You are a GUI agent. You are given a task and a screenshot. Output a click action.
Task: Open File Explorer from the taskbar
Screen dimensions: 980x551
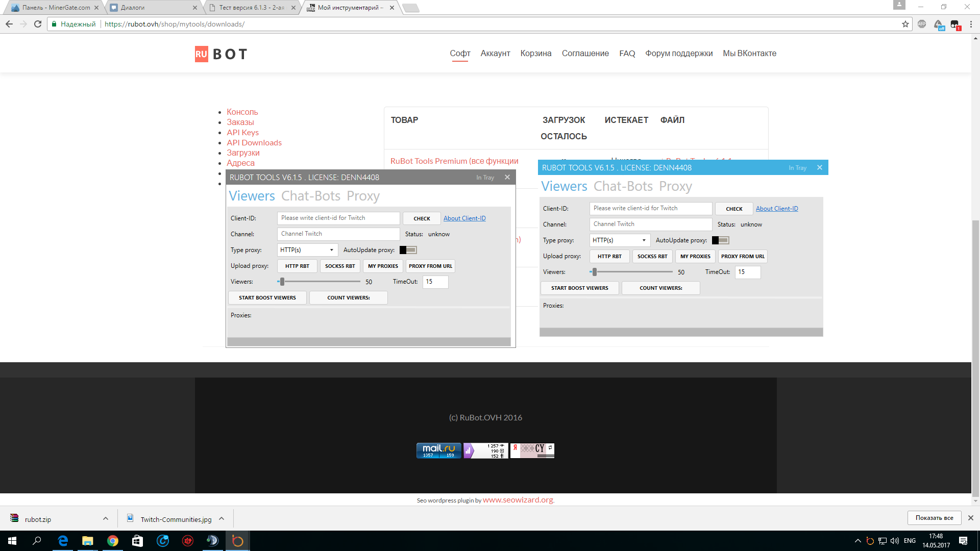coord(88,541)
